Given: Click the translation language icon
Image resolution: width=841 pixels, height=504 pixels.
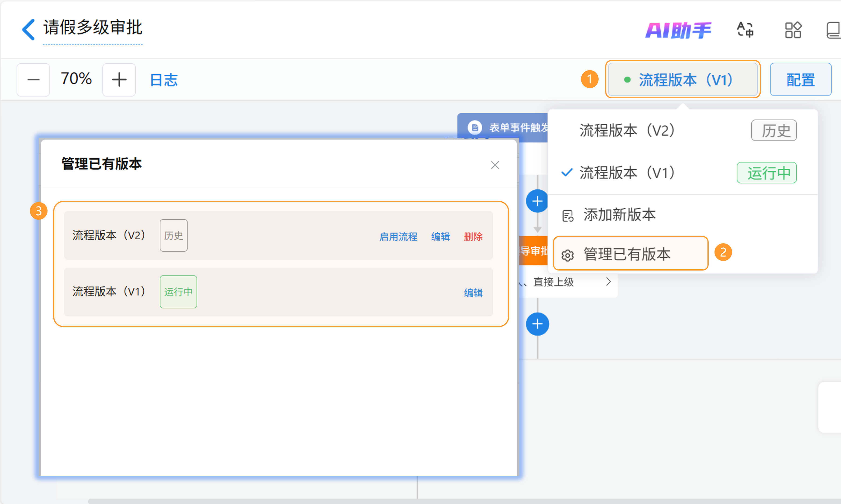Looking at the screenshot, I should click(745, 30).
